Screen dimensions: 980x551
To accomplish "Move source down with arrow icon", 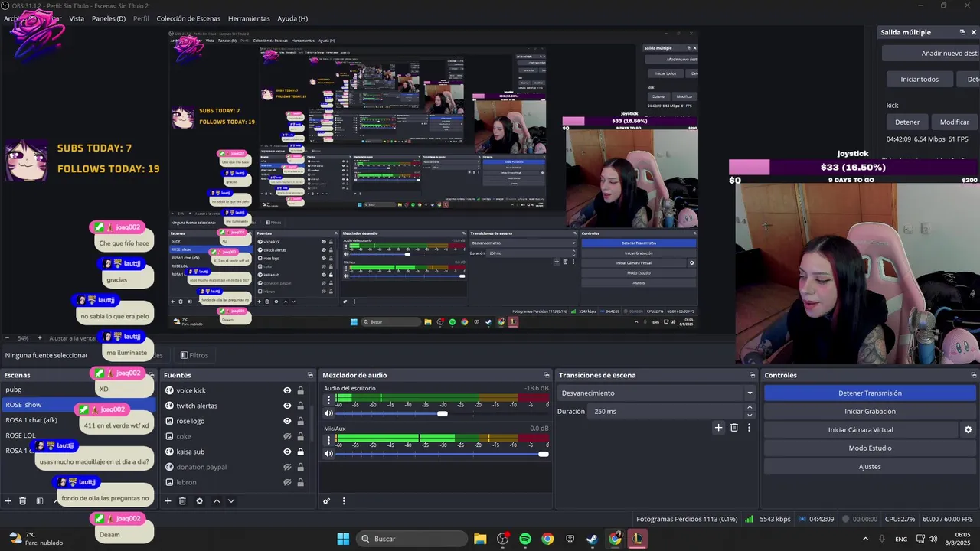I will pos(230,501).
